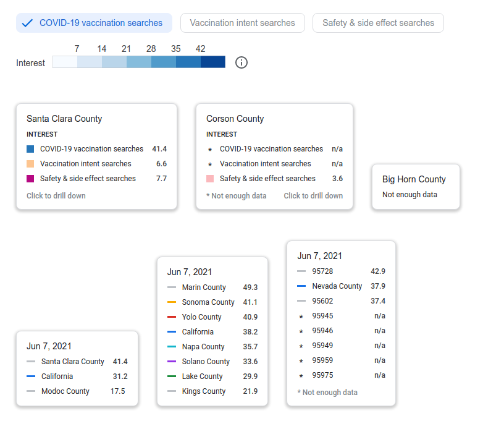Click the 41.4 value in Santa Clara County card

click(159, 149)
